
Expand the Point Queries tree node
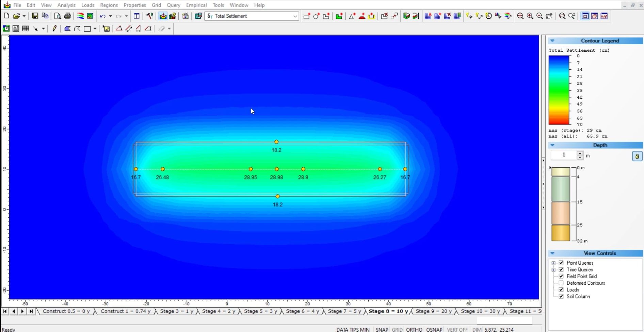click(x=553, y=263)
